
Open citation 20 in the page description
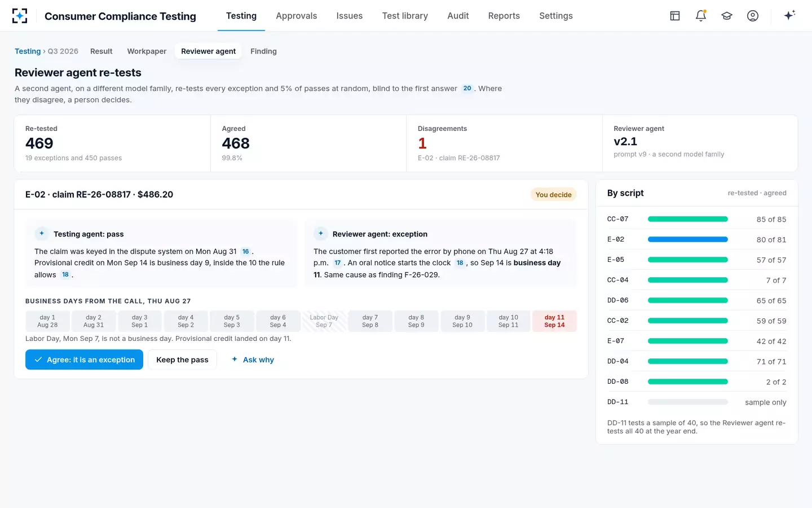[467, 88]
